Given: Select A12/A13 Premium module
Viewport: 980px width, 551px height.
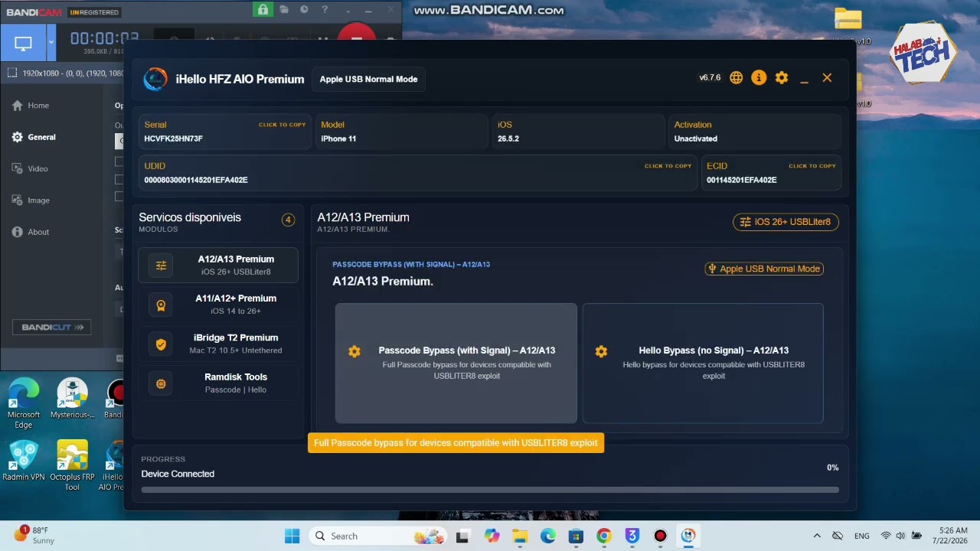Looking at the screenshot, I should tap(218, 266).
